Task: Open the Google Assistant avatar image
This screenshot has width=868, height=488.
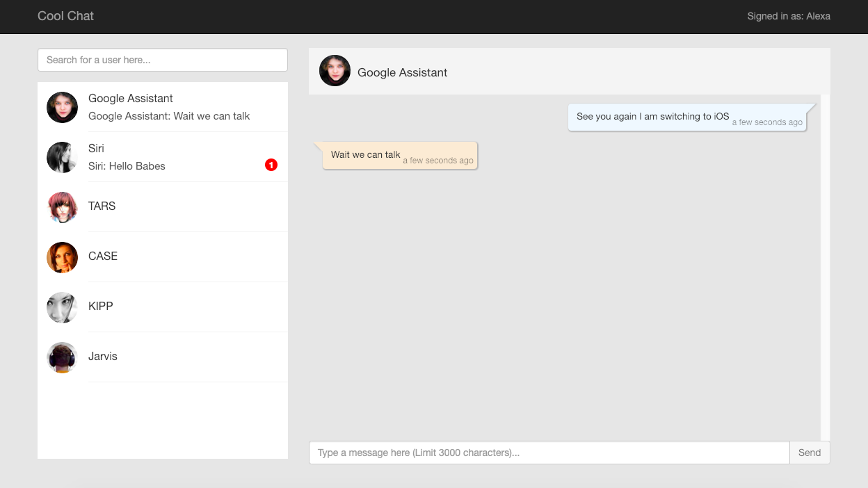Action: [62, 107]
